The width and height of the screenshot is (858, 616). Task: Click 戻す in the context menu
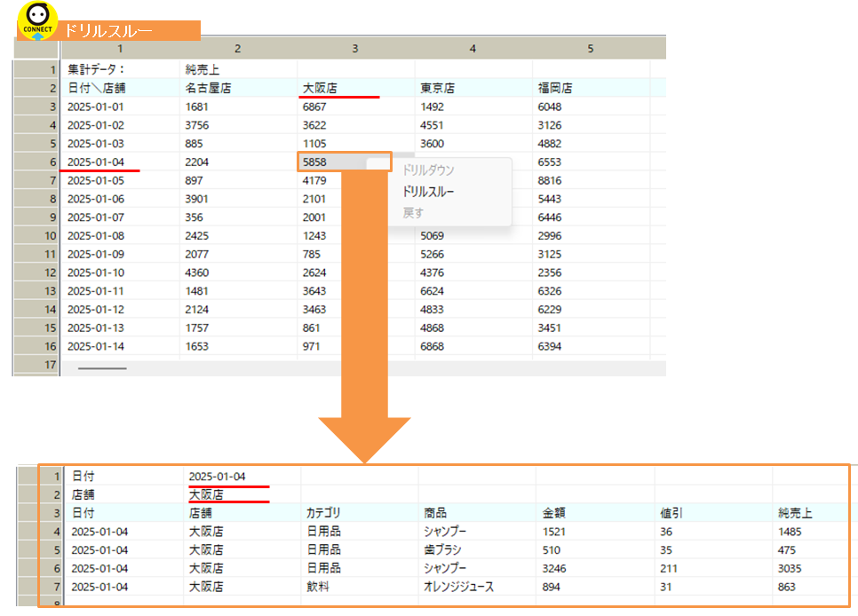(x=413, y=213)
